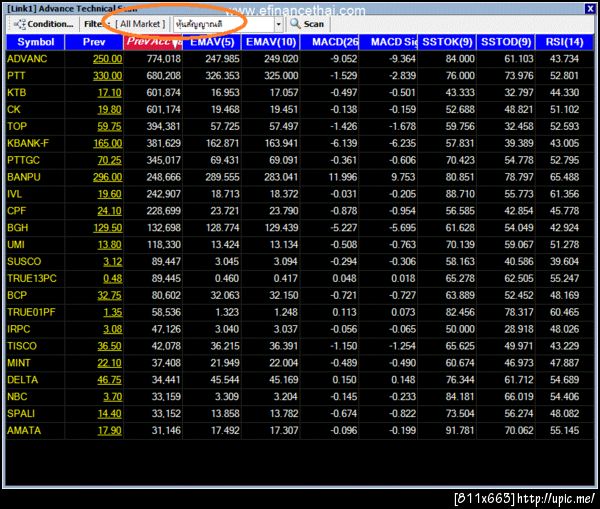This screenshot has width=600, height=509.
Task: Click AMATA SSTOK value 91.781
Action: pos(460,431)
